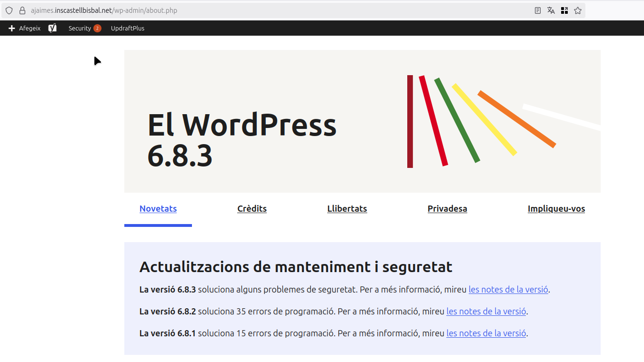The image size is (644, 362).
Task: Switch to the Crèdits tab
Action: 252,209
